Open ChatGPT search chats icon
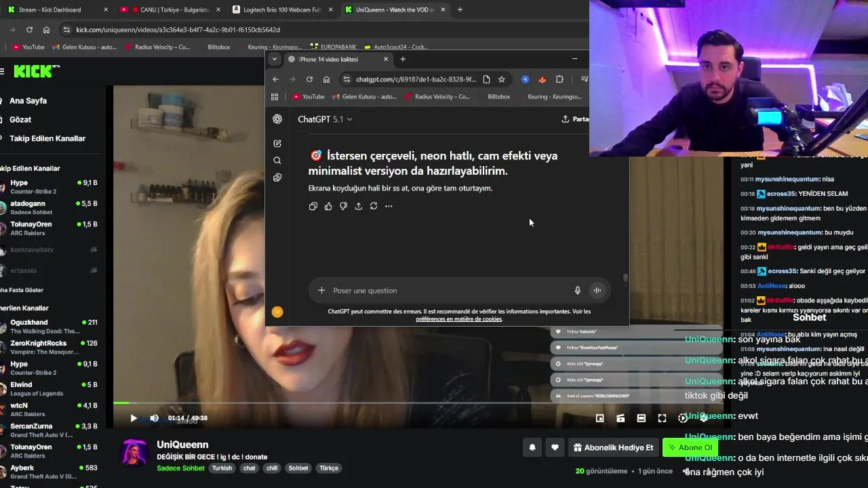 [277, 161]
